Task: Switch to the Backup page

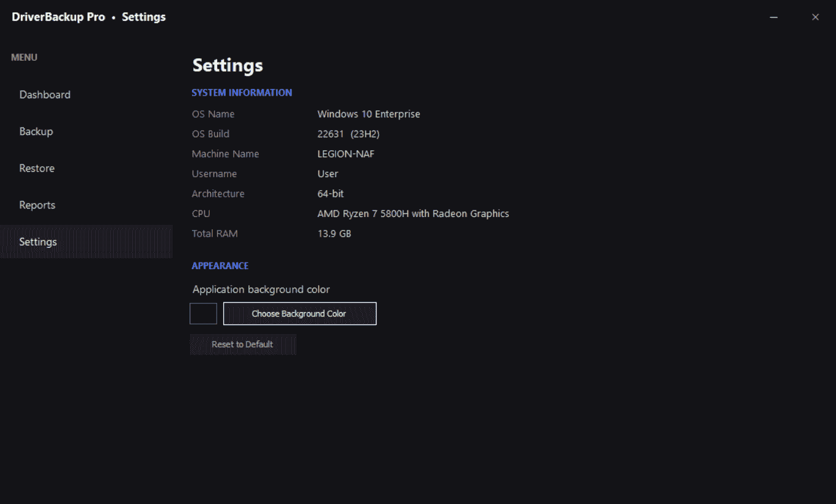Action: pyautogui.click(x=36, y=131)
